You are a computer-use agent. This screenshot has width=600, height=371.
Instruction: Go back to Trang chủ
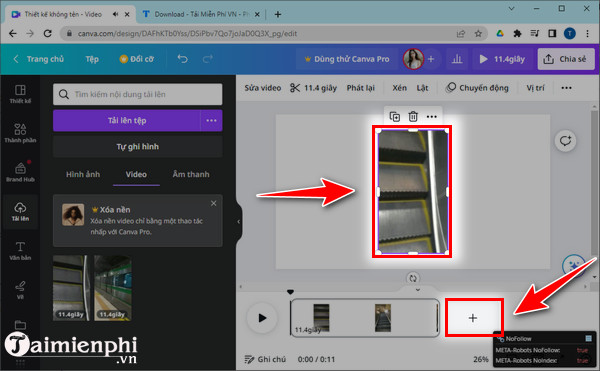click(x=39, y=59)
